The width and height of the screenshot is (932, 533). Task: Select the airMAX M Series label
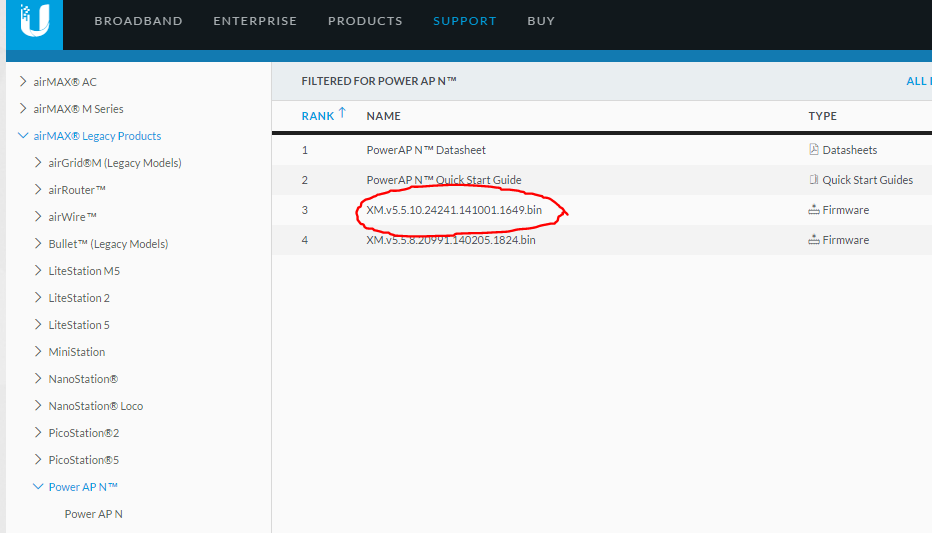point(78,109)
